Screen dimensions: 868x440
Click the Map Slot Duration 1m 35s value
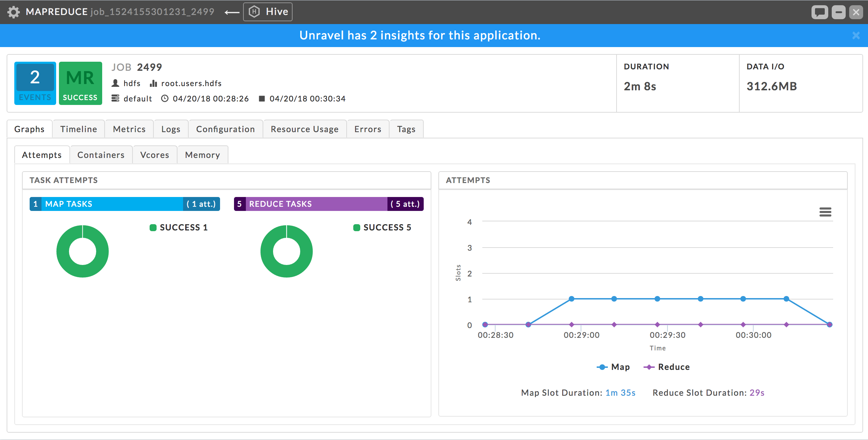[620, 393]
